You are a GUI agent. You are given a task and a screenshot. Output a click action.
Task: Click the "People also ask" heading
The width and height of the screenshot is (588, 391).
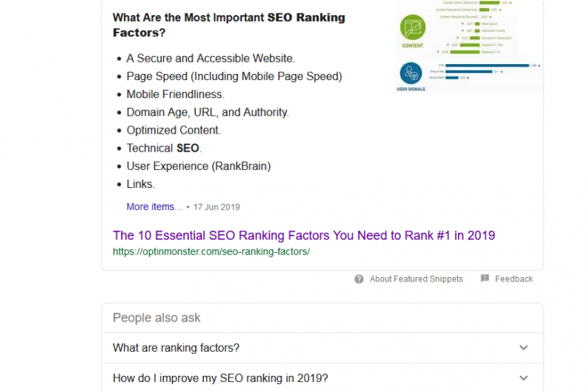pyautogui.click(x=156, y=318)
